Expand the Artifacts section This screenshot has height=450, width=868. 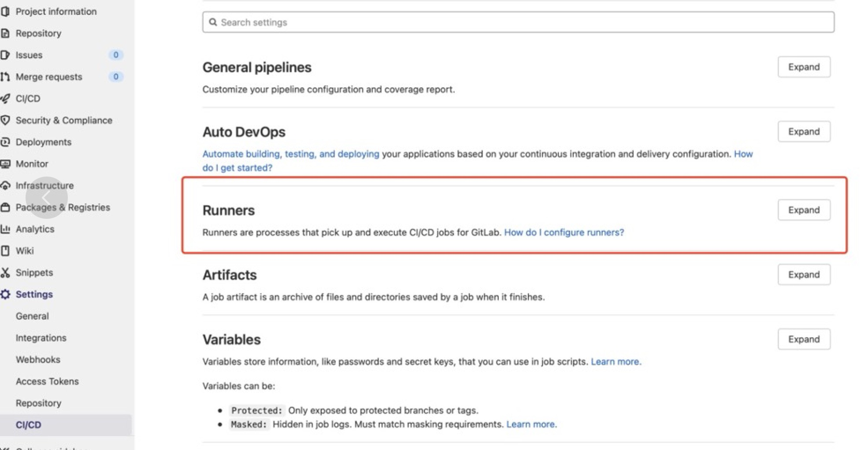pos(804,275)
